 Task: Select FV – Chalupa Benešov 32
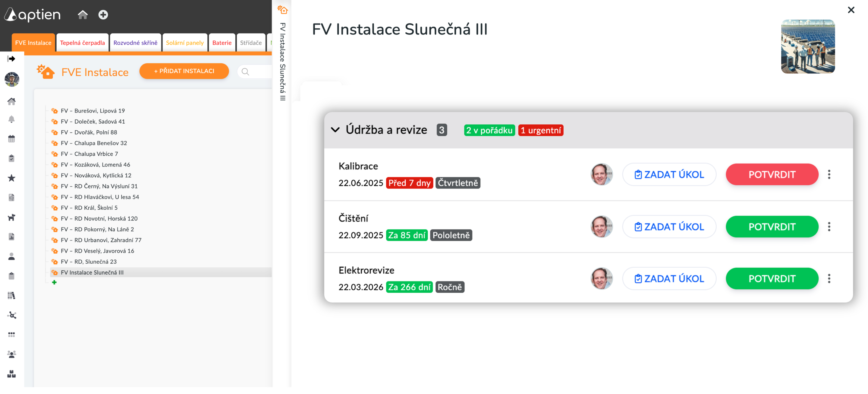click(x=94, y=143)
